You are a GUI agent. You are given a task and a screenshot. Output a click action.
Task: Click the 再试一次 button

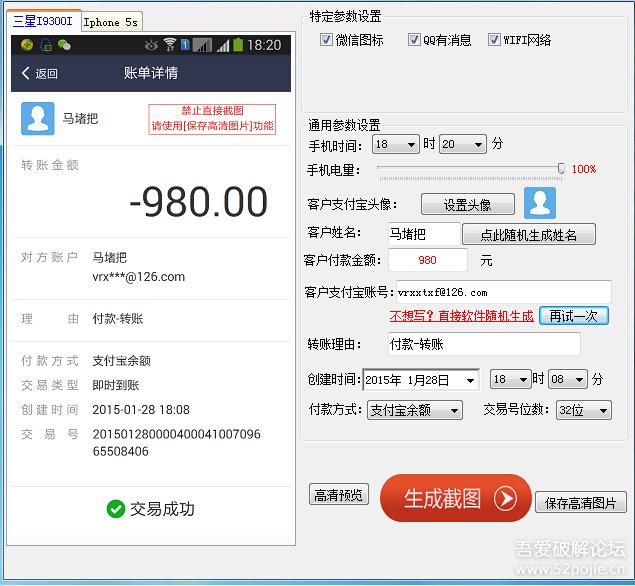(x=573, y=316)
